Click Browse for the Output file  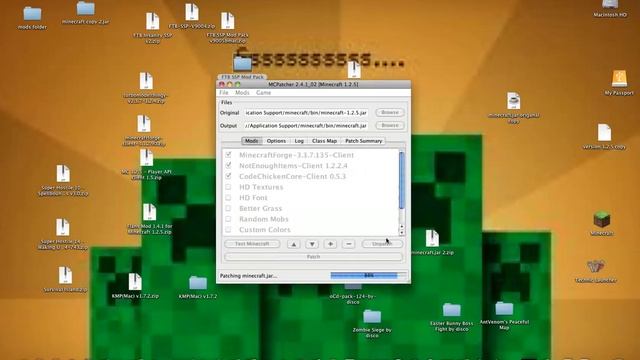coord(390,125)
